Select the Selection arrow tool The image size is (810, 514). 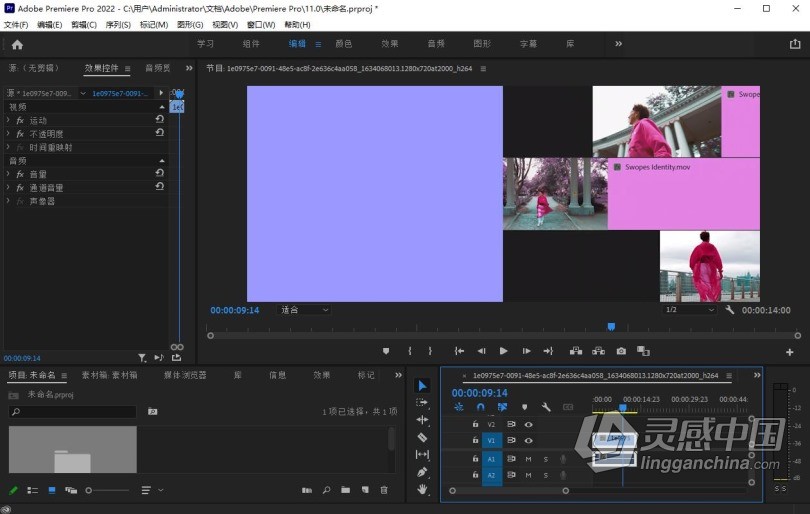(422, 385)
